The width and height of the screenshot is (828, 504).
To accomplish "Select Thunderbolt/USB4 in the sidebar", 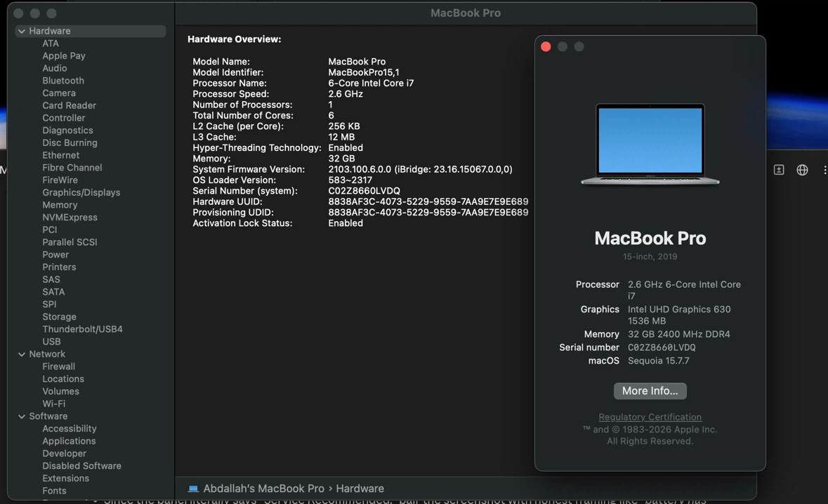I will 82,329.
